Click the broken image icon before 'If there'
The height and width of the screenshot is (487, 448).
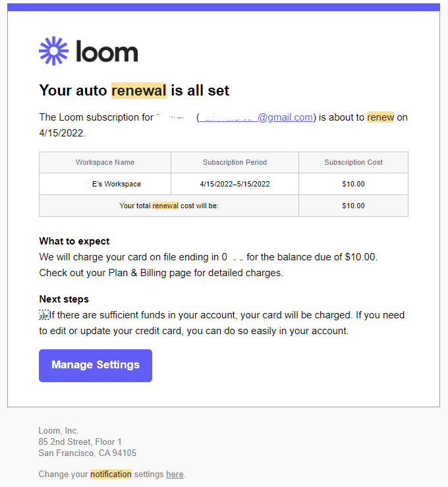(44, 315)
